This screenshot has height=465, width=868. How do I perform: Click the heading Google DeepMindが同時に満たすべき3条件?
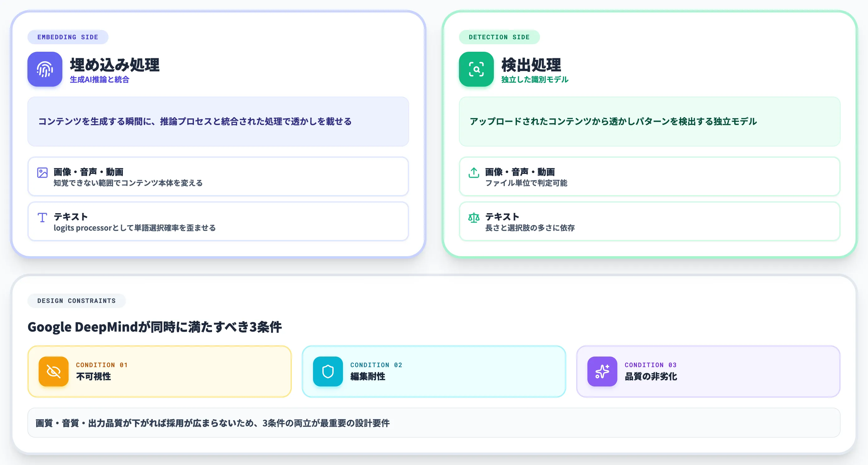click(x=155, y=327)
